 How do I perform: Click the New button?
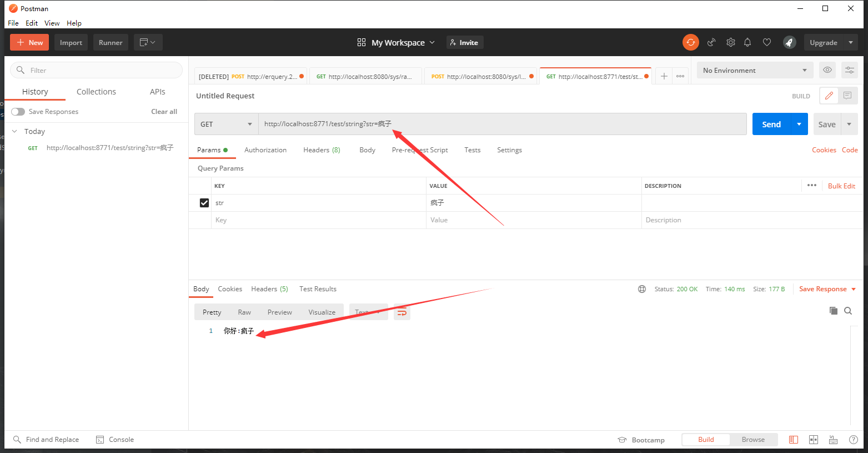point(29,42)
